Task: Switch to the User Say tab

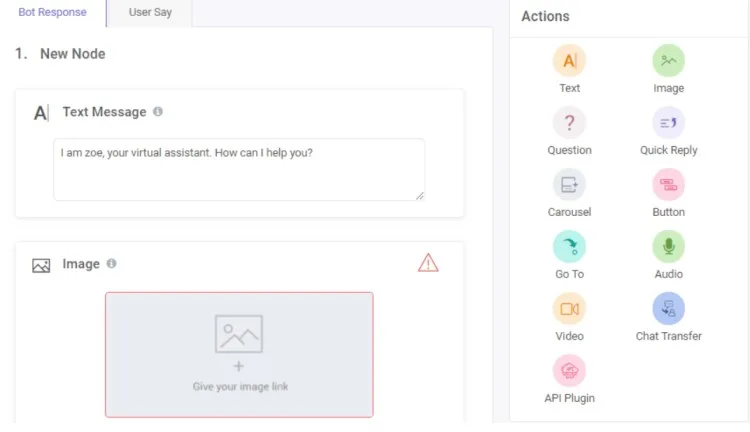Action: point(150,13)
